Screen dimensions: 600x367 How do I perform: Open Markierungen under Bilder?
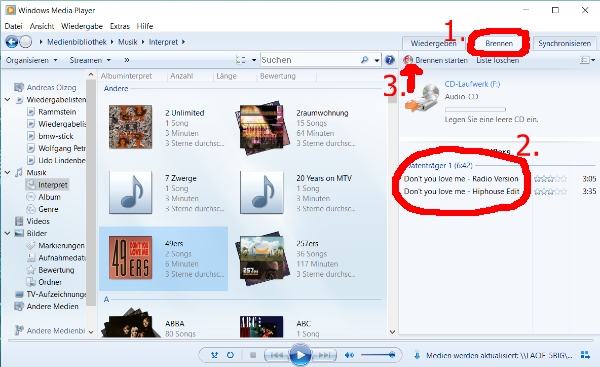click(x=61, y=246)
